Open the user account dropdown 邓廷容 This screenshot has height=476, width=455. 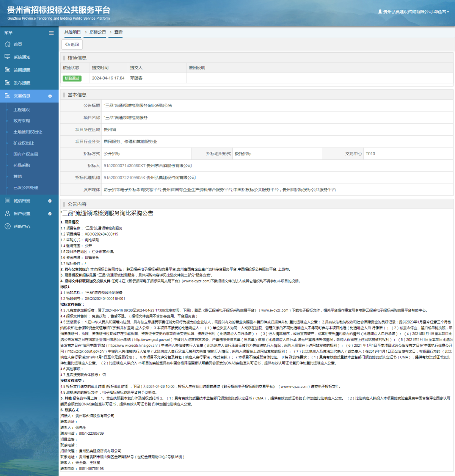pos(414,12)
